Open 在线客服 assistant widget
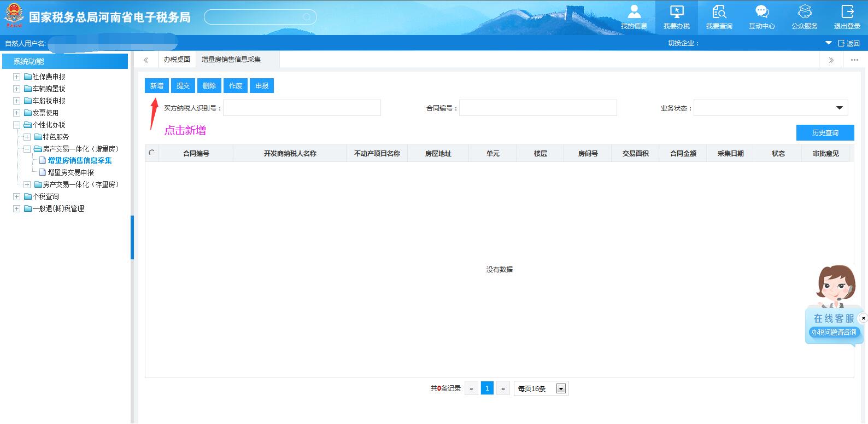868x424 pixels. click(834, 305)
